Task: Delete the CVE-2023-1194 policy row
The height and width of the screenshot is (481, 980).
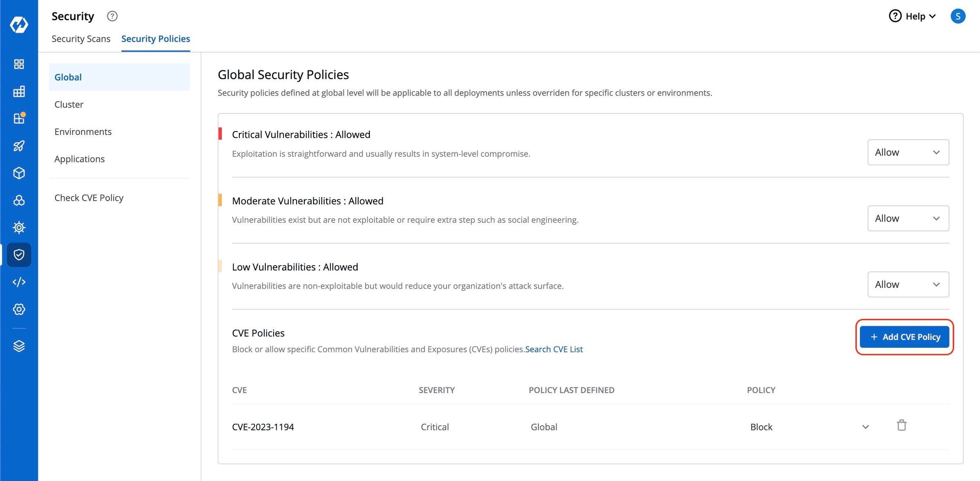Action: (902, 426)
